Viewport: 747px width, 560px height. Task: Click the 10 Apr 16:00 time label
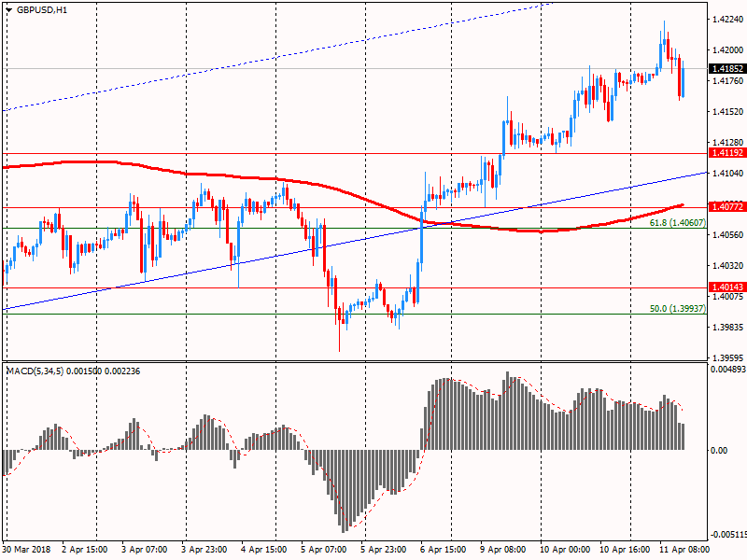coord(624,550)
